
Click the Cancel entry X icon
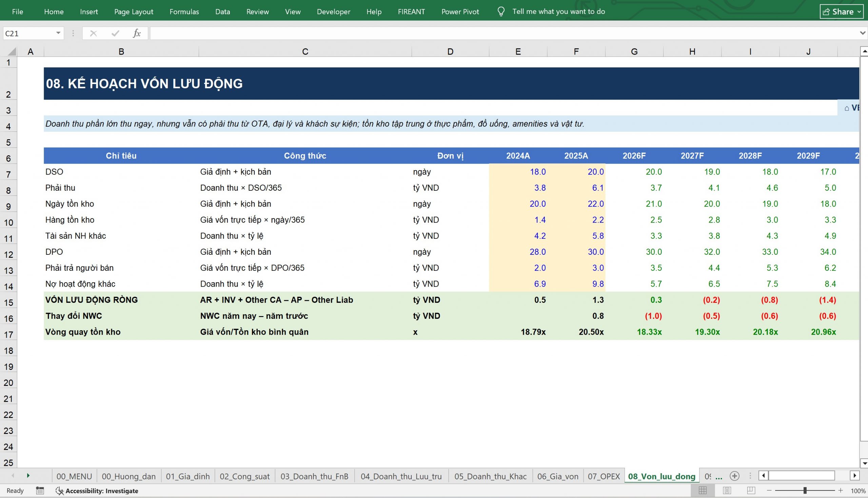click(x=93, y=33)
